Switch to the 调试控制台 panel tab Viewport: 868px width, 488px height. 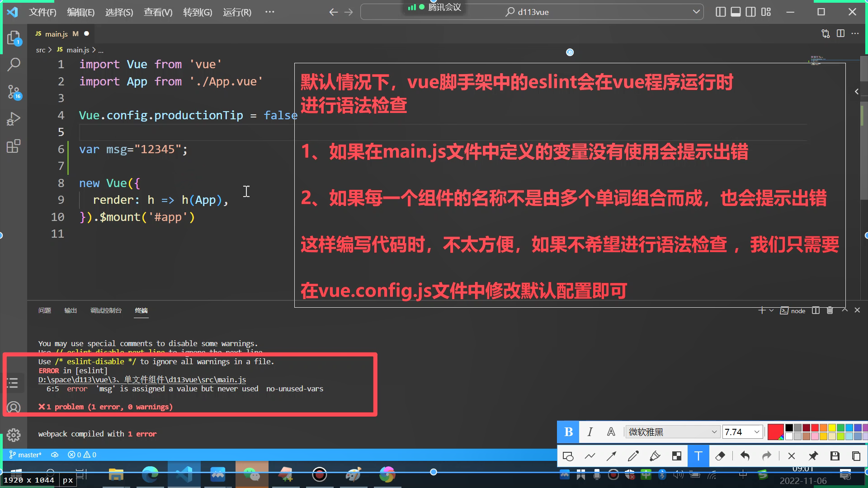coord(106,310)
